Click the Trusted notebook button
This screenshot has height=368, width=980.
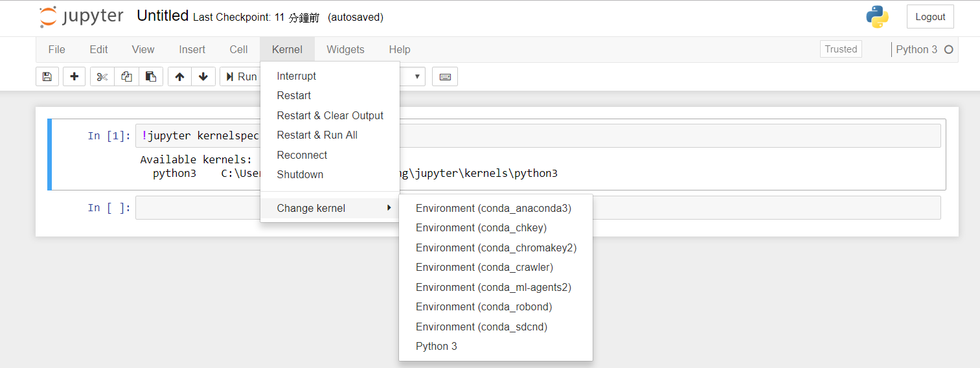pyautogui.click(x=841, y=49)
